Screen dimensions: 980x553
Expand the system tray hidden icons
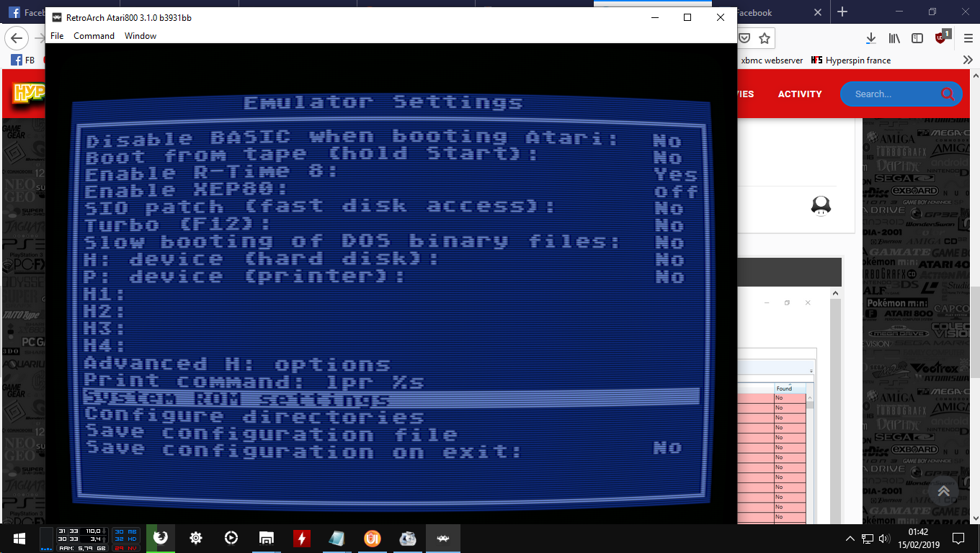point(850,539)
